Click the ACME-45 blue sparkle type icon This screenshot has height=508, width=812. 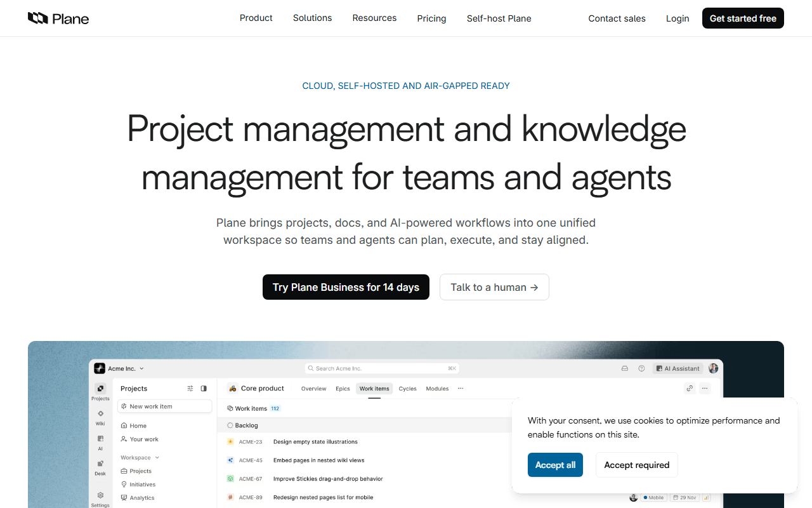coord(230,460)
